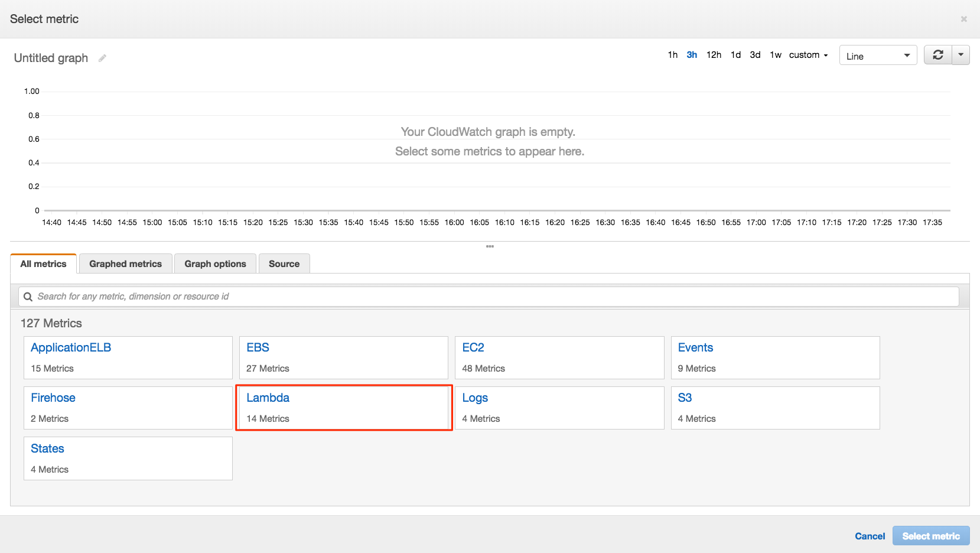Set time range to 1w

(776, 55)
